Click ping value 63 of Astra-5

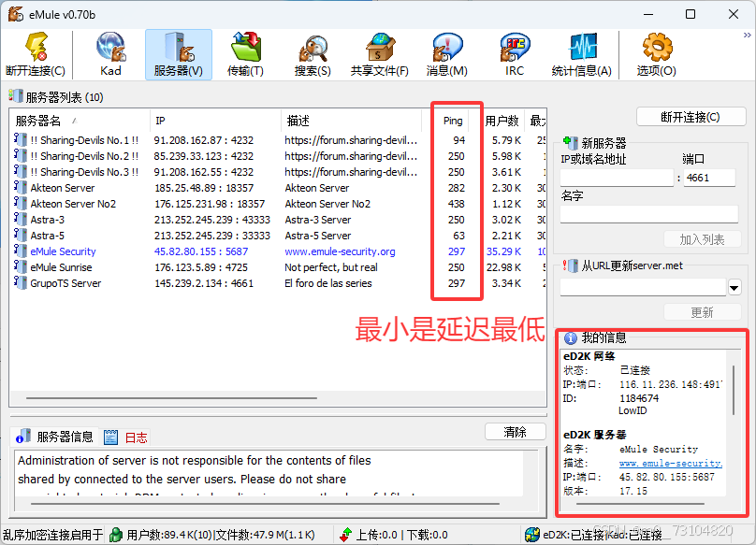point(458,236)
